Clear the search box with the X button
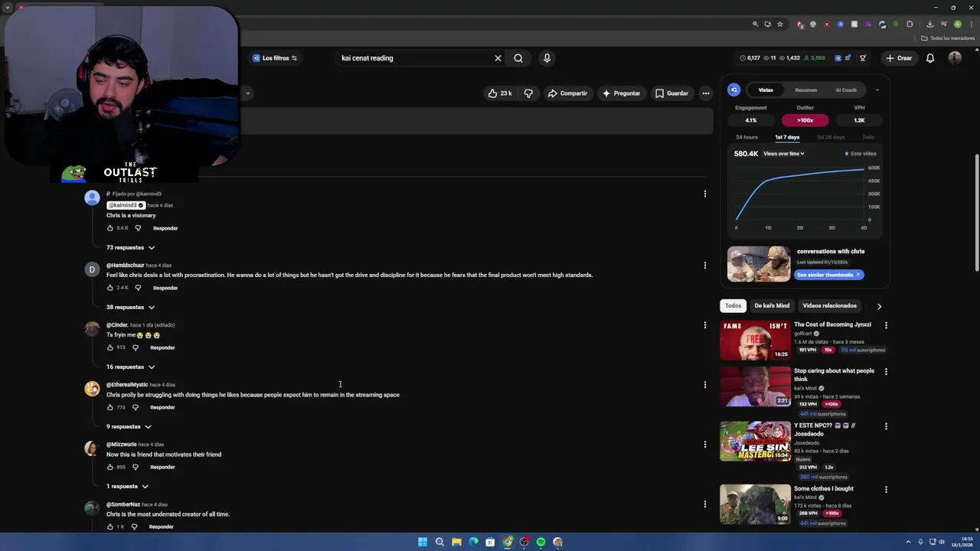 click(498, 58)
